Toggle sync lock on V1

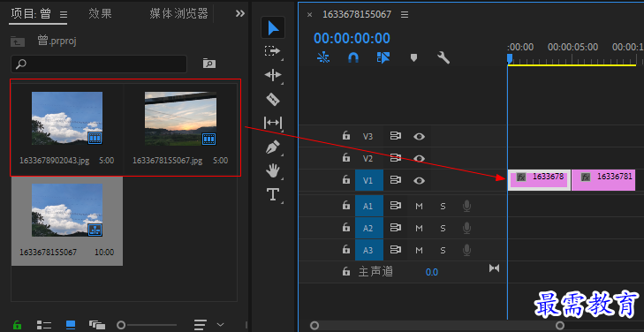point(395,180)
